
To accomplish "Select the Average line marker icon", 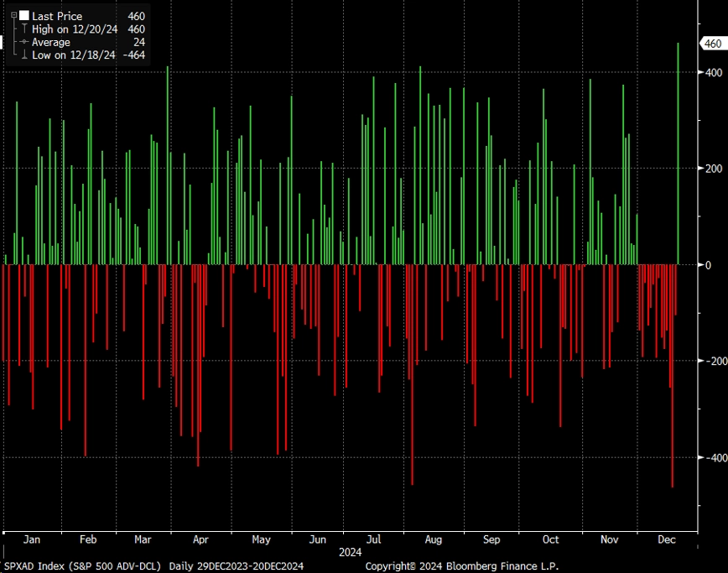I will pyautogui.click(x=24, y=42).
